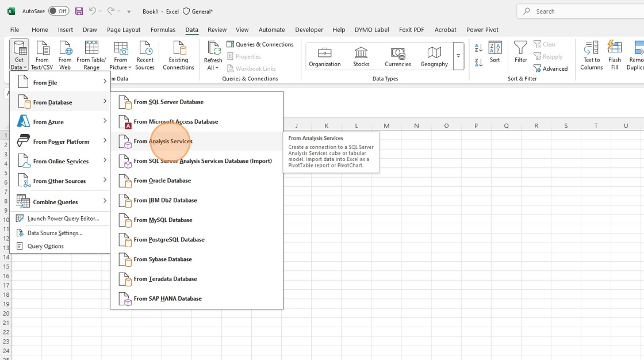Click the From Text/CSV icon
The width and height of the screenshot is (644, 360).
click(42, 49)
